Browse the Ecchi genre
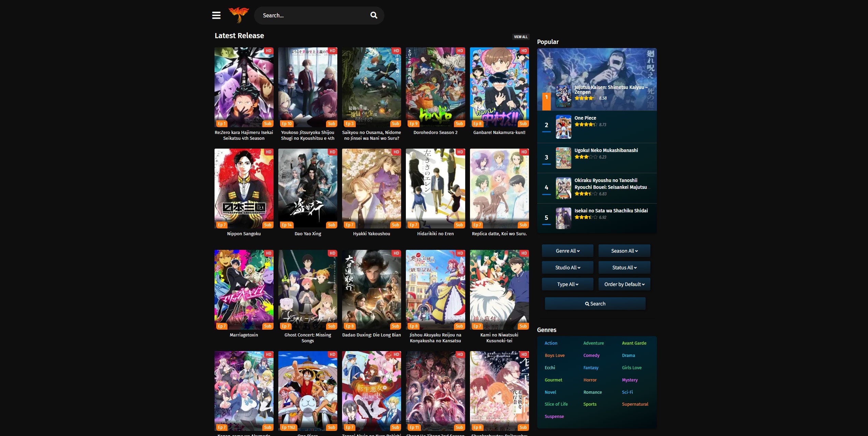 (550, 368)
